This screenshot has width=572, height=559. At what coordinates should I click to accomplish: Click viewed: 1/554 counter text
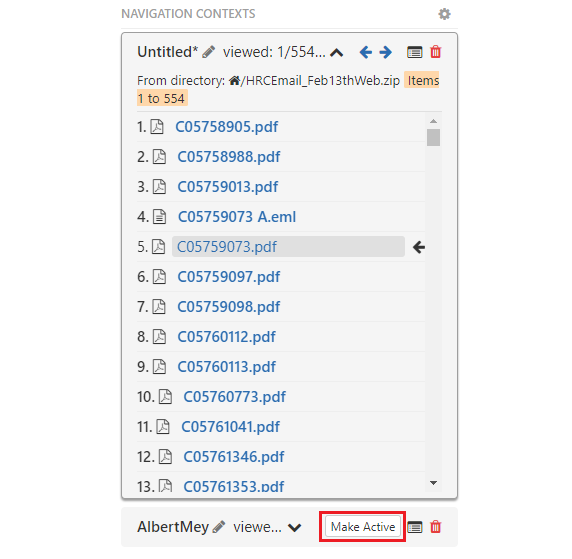click(274, 52)
